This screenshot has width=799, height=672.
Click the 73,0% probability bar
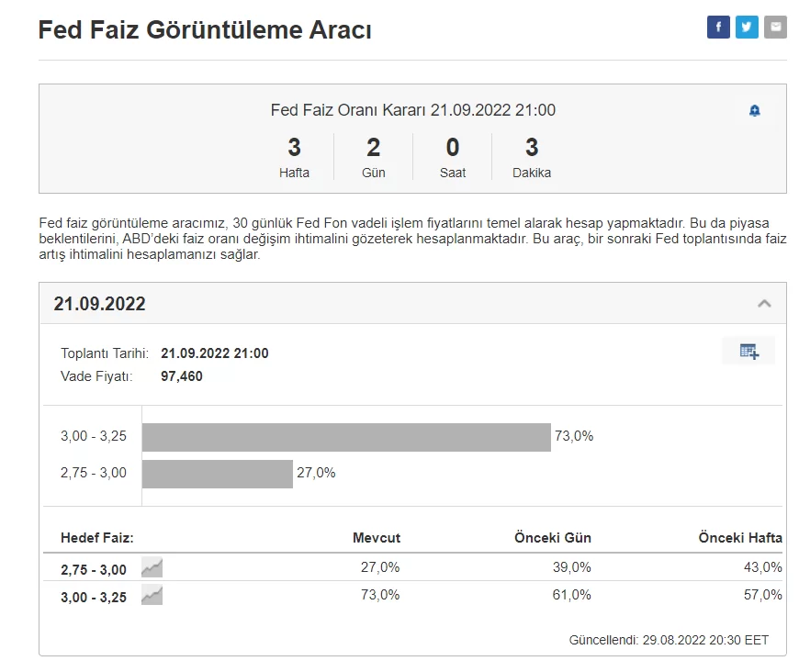[x=345, y=437]
